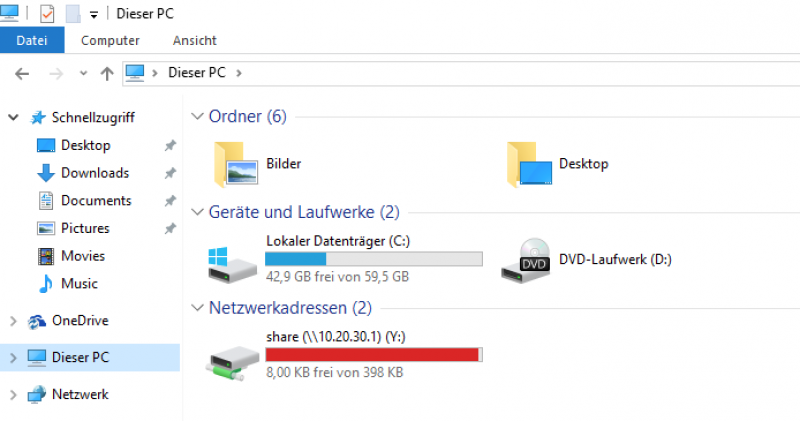Screen dimensions: 800x421
Task: Go back with the left arrow button
Action: [x=22, y=74]
